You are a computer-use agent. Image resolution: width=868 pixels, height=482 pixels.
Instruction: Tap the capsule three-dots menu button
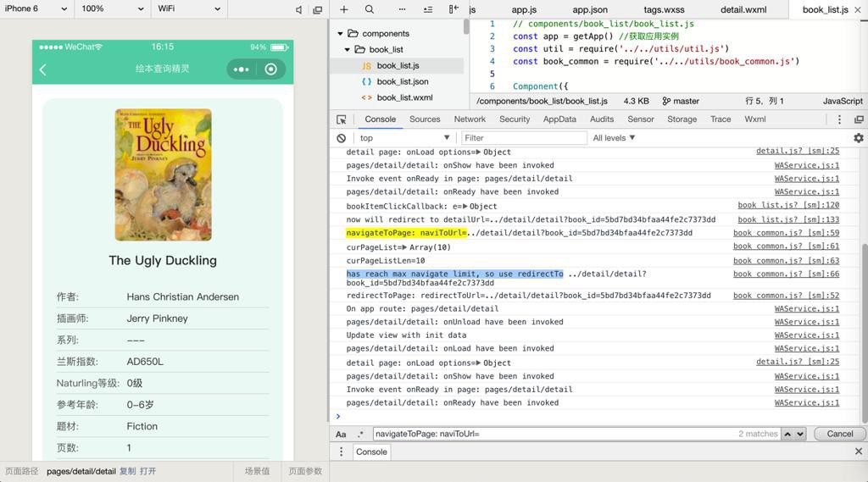point(242,69)
